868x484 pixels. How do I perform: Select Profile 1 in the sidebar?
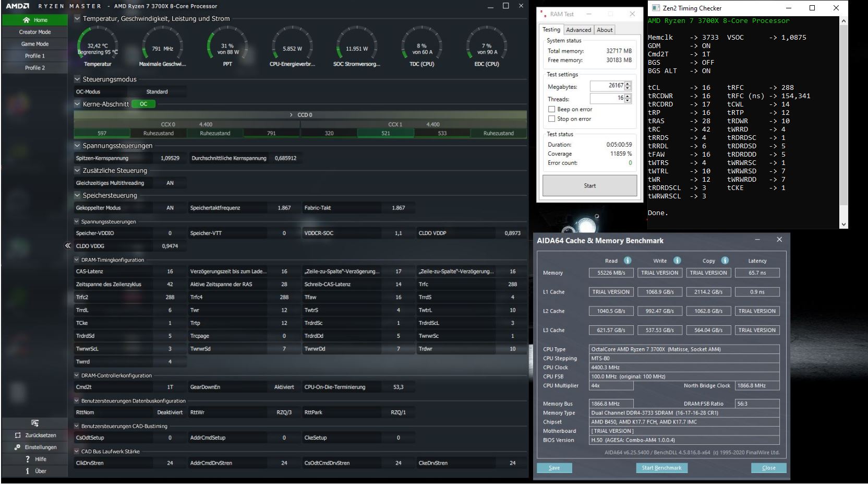coord(35,56)
